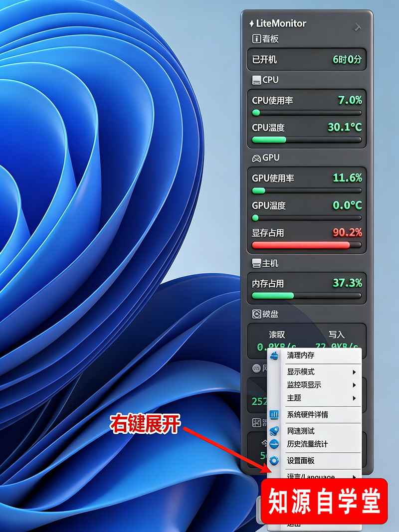The width and height of the screenshot is (399, 532).
Task: Click the CPU使用率 label
Action: [x=272, y=100]
